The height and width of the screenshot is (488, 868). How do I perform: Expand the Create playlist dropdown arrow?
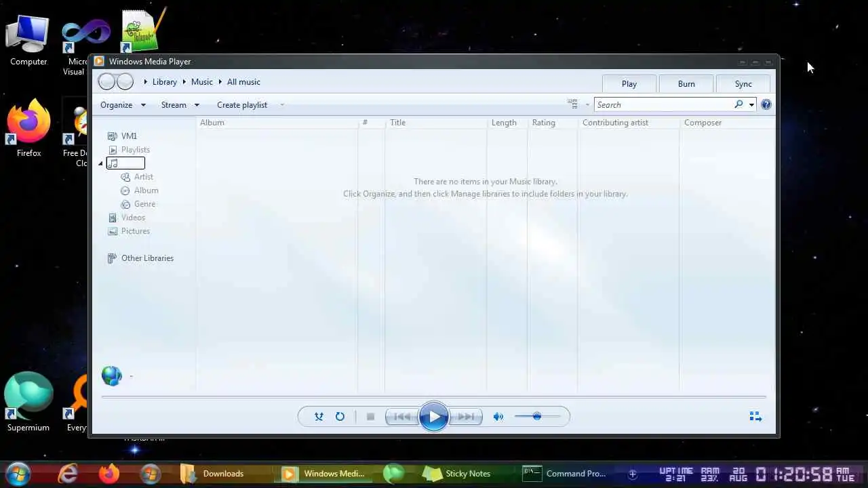[x=282, y=105]
